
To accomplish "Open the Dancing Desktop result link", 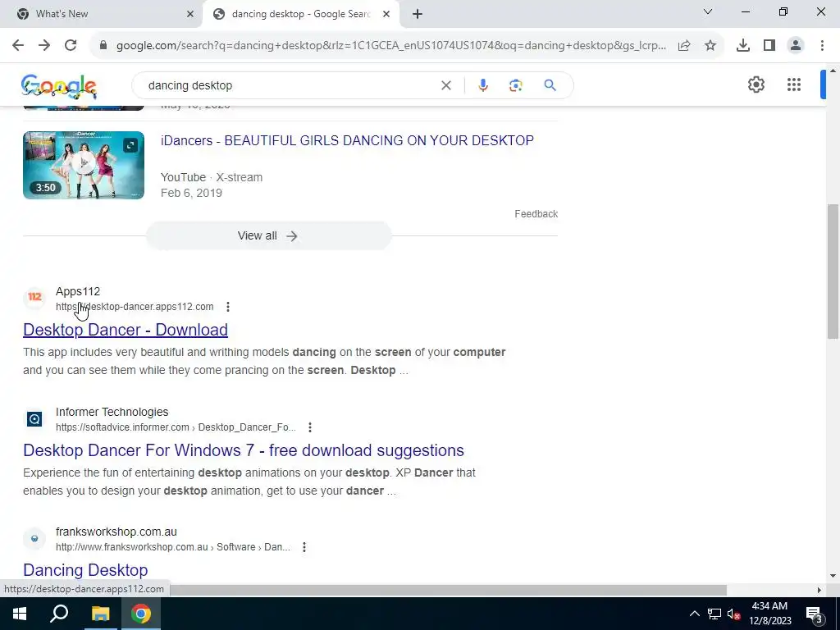I will point(85,570).
